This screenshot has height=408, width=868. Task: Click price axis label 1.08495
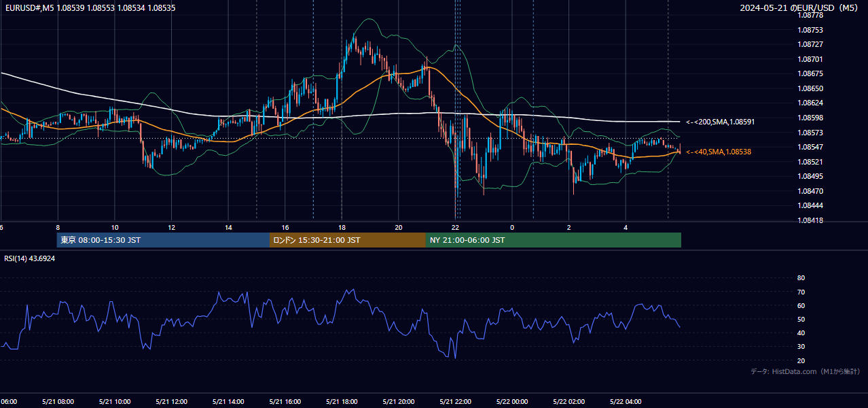(x=810, y=176)
